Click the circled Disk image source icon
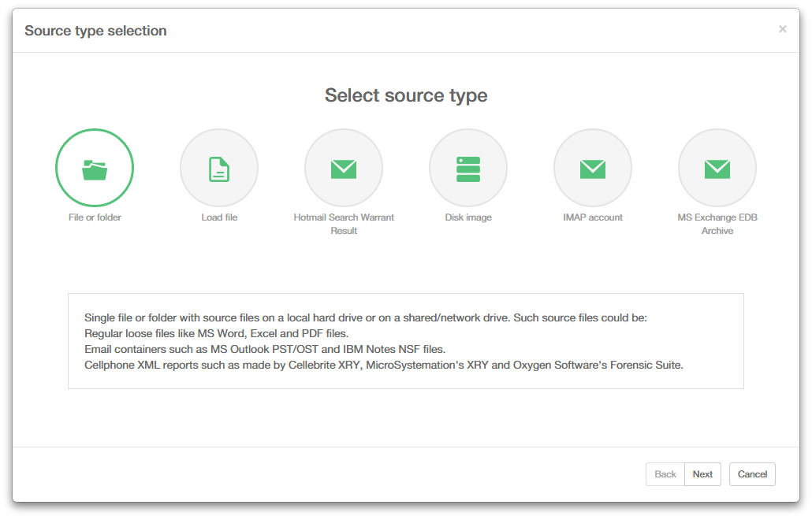This screenshot has height=516, width=812. (x=468, y=168)
